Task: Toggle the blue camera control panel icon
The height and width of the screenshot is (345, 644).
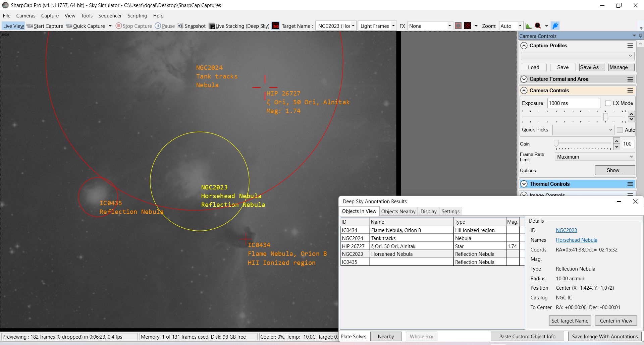Action: [x=555, y=25]
